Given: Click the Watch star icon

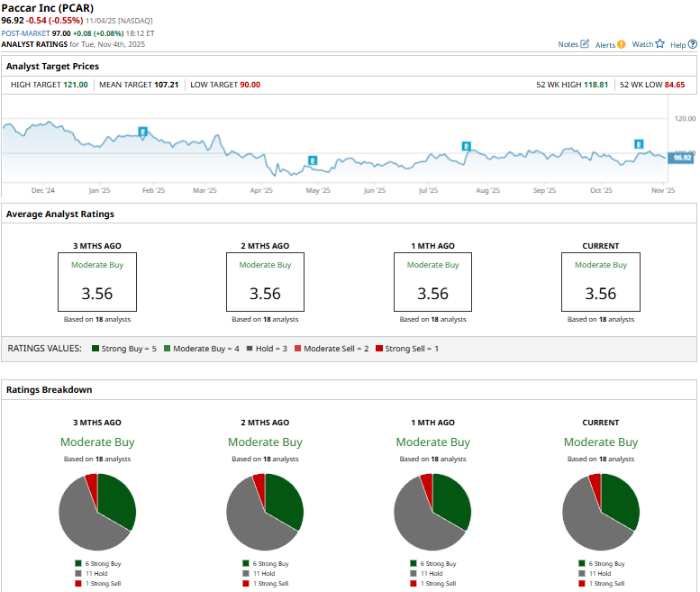Looking at the screenshot, I should [x=659, y=44].
